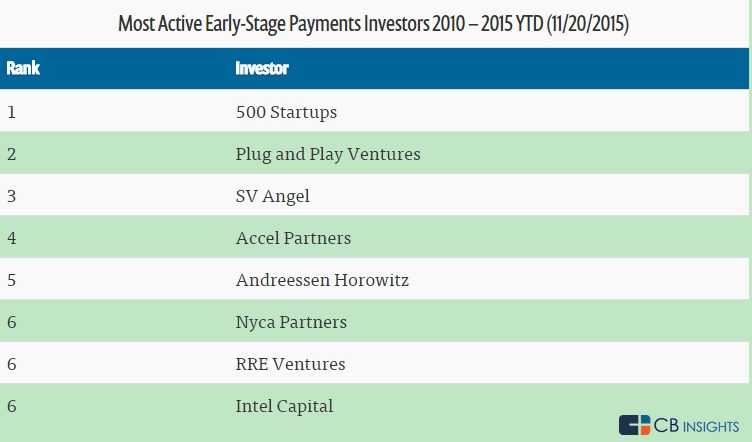The width and height of the screenshot is (752, 442).
Task: Click the SV Angel investor name
Action: (272, 196)
